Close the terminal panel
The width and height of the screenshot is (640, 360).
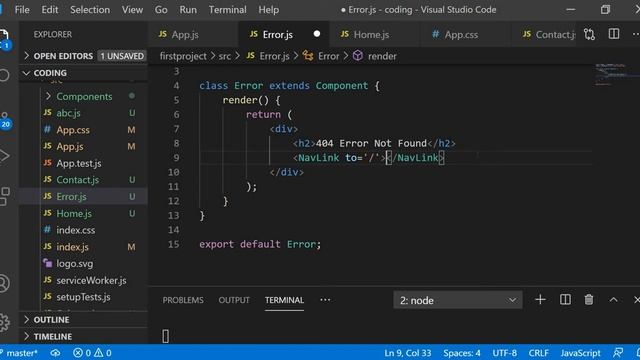click(636, 300)
